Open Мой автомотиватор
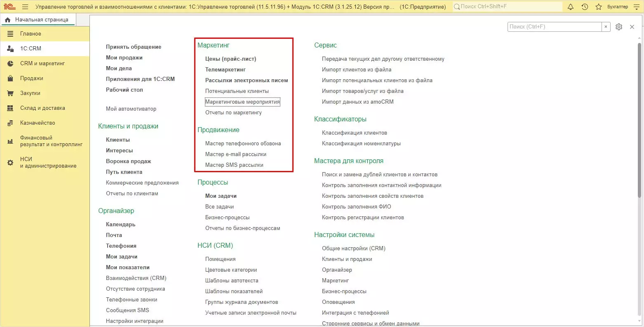Viewport: 644px width, 327px height. tap(131, 109)
